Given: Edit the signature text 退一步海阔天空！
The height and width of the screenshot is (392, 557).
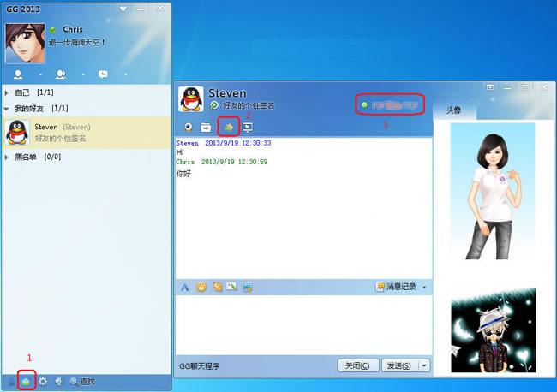Looking at the screenshot, I should tap(77, 43).
